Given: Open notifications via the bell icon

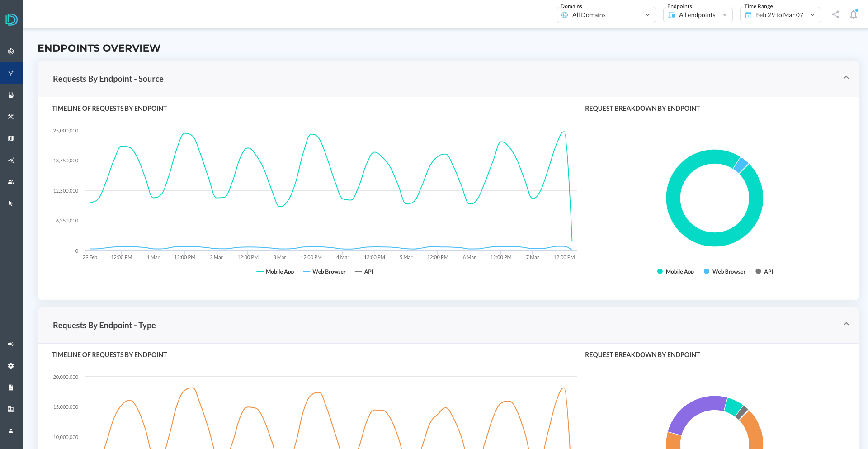Looking at the screenshot, I should (x=854, y=14).
